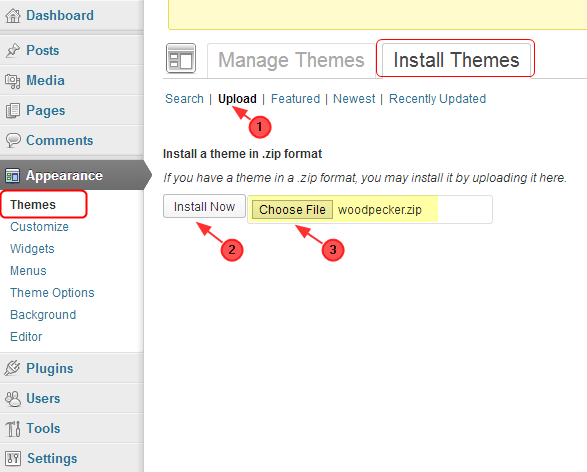Viewport: 587px width, 472px height.
Task: Open the Widgets submenu item
Action: 32,249
